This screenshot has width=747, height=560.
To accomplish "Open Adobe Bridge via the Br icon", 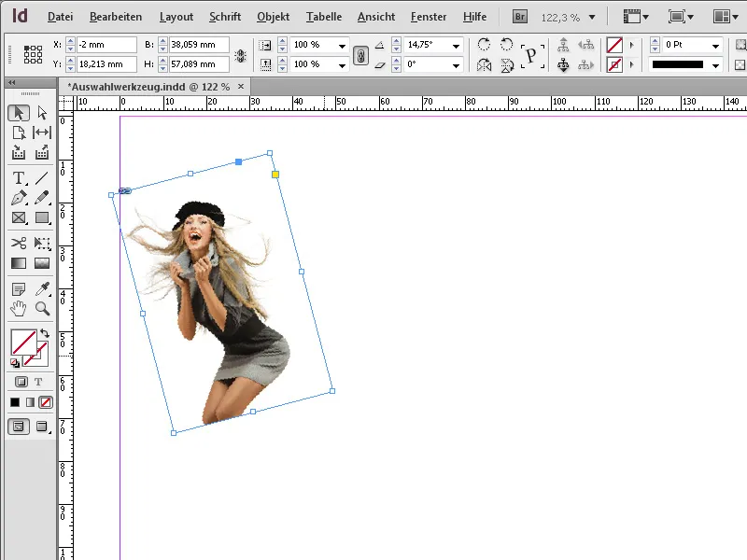I will point(519,16).
